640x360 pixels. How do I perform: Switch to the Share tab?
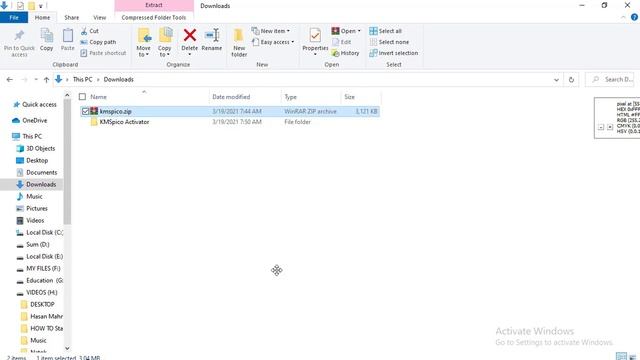tap(71, 18)
